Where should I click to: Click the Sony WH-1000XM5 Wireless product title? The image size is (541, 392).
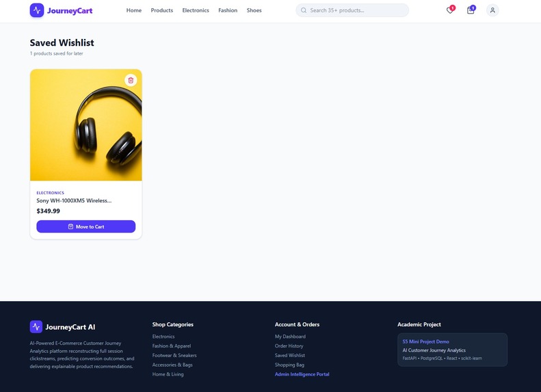[74, 200]
